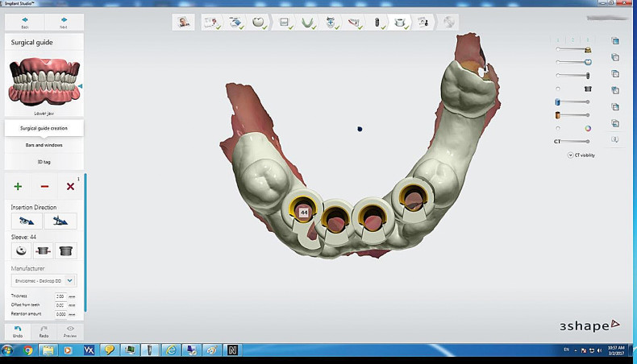
Task: Toggle the sleeve visibility radio button
Action: click(558, 89)
